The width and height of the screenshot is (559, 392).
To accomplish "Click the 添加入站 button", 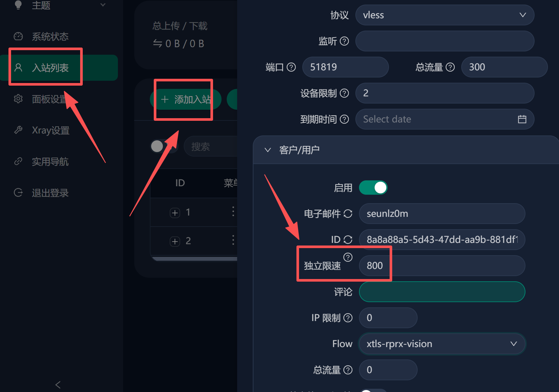I will point(186,99).
